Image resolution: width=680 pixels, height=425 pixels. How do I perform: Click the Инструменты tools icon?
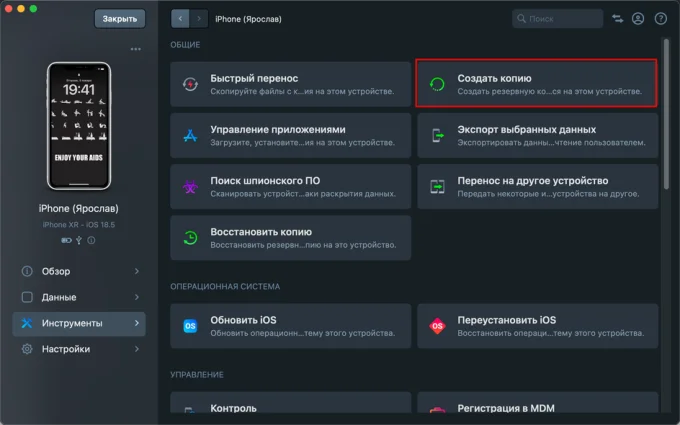[27, 323]
